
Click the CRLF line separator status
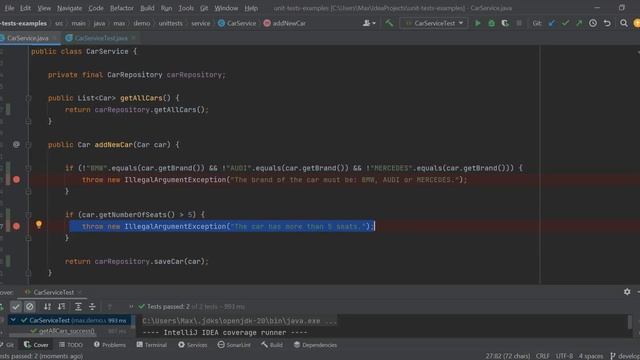point(542,356)
